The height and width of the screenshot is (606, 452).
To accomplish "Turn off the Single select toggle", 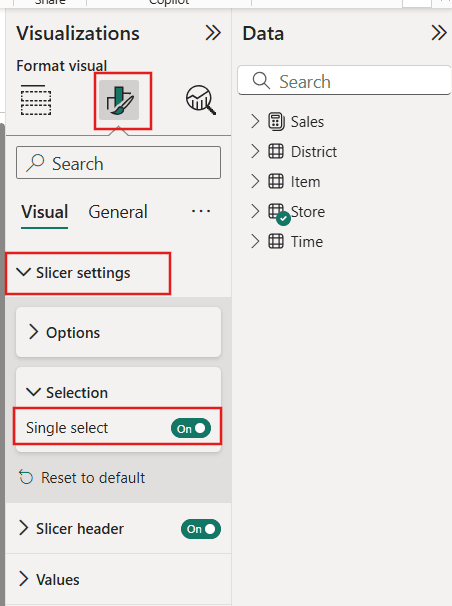I will click(191, 428).
